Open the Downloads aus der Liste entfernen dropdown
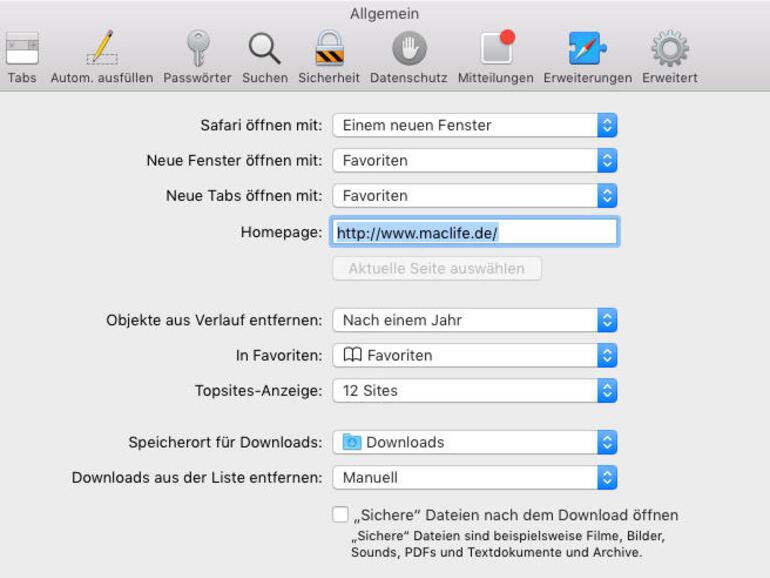Image resolution: width=770 pixels, height=578 pixels. point(474,478)
